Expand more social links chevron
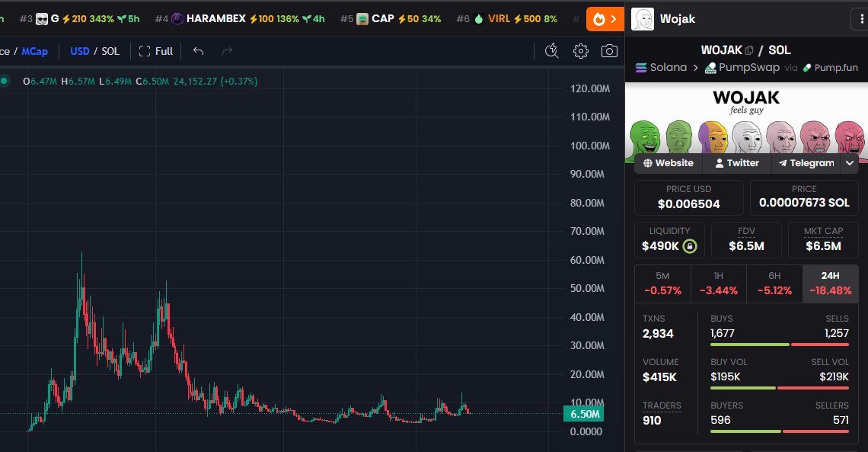 [850, 163]
